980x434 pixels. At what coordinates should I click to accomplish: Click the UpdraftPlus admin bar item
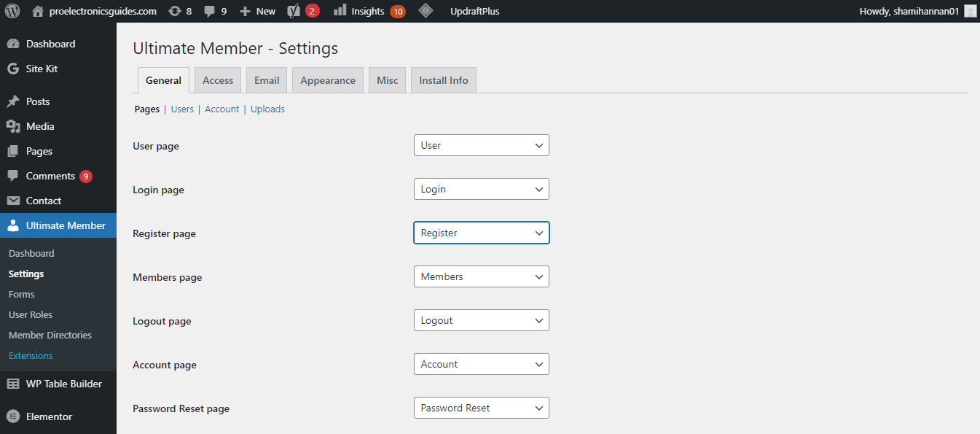(x=475, y=11)
